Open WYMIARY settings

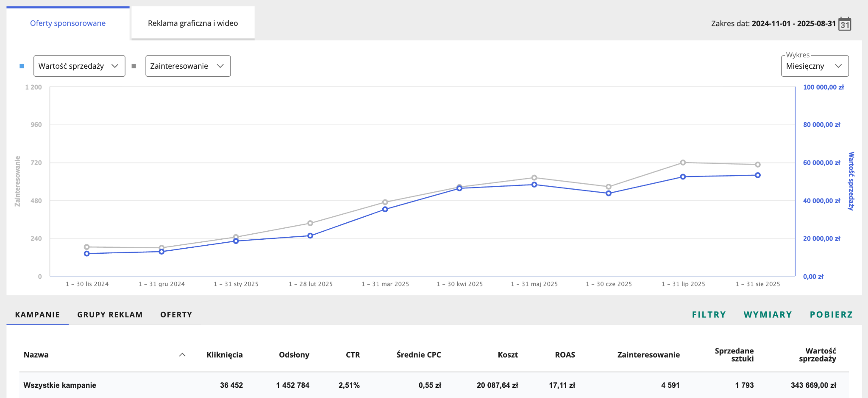[x=768, y=314]
